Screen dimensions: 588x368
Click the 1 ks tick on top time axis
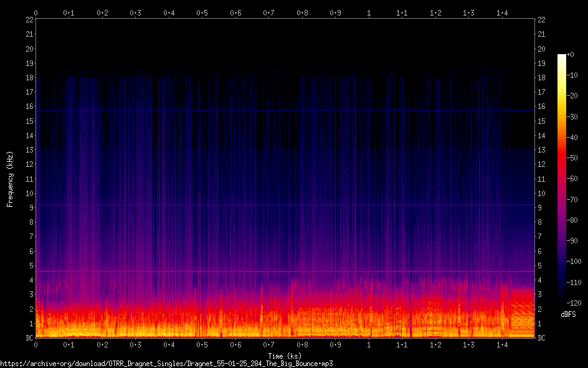pyautogui.click(x=369, y=12)
